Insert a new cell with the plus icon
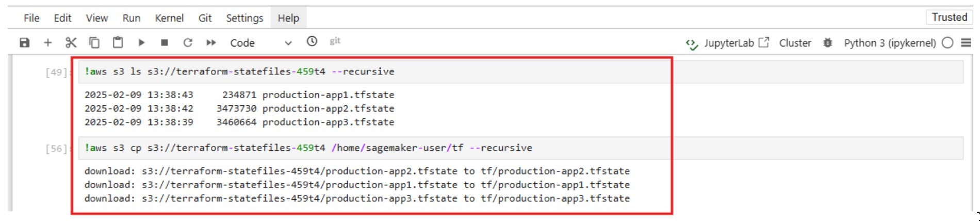Image resolution: width=980 pixels, height=221 pixels. click(x=48, y=43)
